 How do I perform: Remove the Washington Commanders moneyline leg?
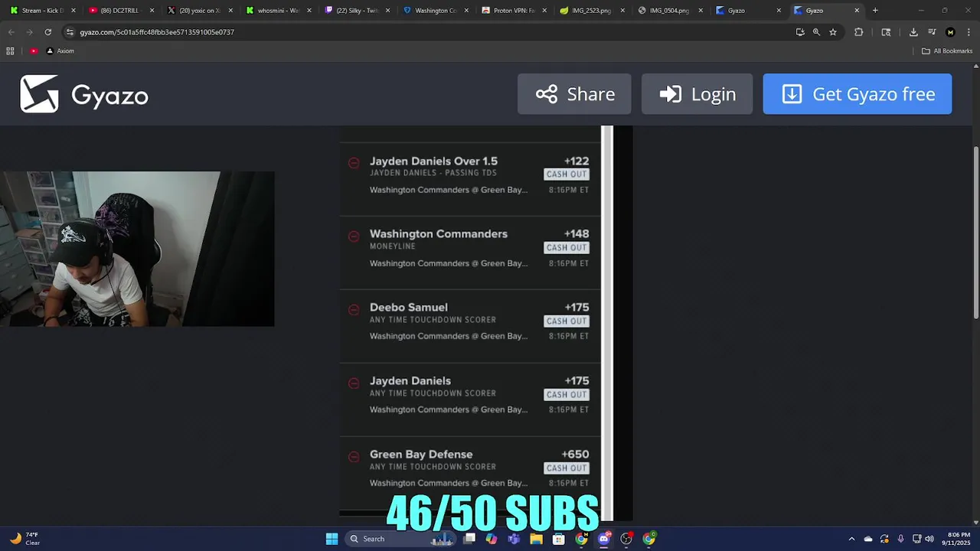point(354,236)
